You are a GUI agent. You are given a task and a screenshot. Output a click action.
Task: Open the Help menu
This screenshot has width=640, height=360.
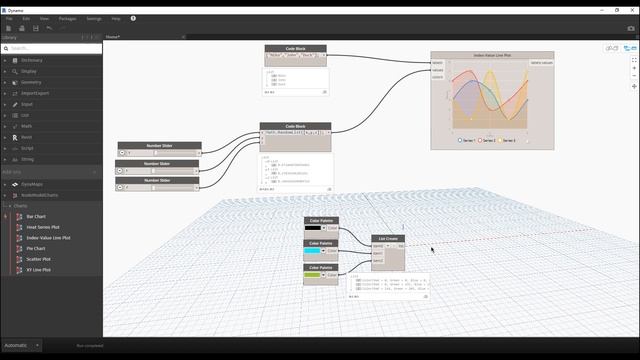click(116, 19)
